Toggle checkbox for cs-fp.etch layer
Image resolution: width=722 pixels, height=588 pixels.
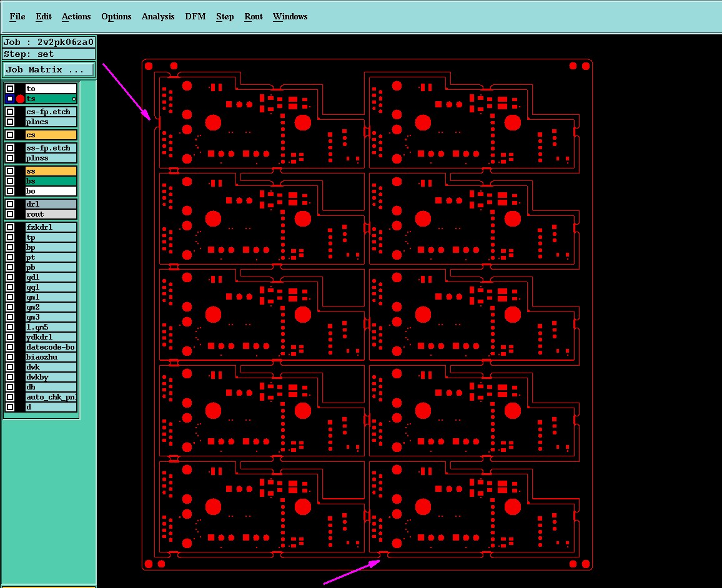point(10,111)
